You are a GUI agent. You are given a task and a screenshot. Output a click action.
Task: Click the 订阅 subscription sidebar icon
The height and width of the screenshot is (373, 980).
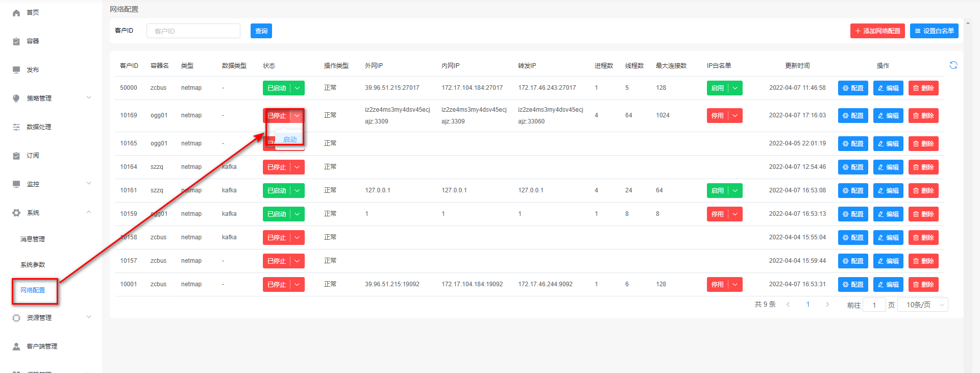(16, 156)
